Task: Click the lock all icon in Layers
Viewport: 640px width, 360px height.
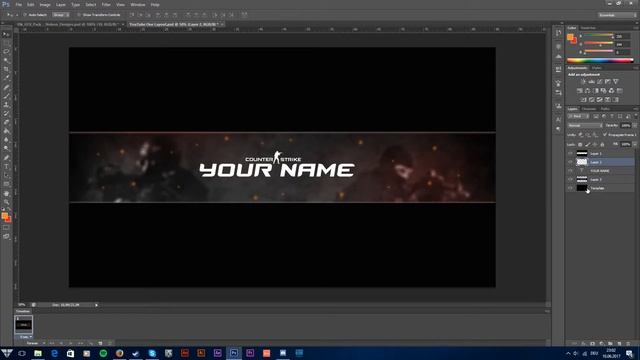Action: coord(602,144)
